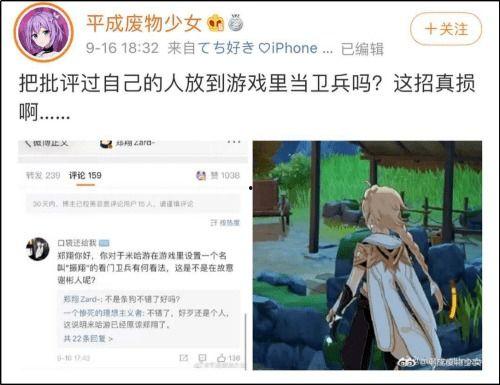Switch to the 转发 239 tab
Image resolution: width=500 pixels, height=385 pixels.
43,176
